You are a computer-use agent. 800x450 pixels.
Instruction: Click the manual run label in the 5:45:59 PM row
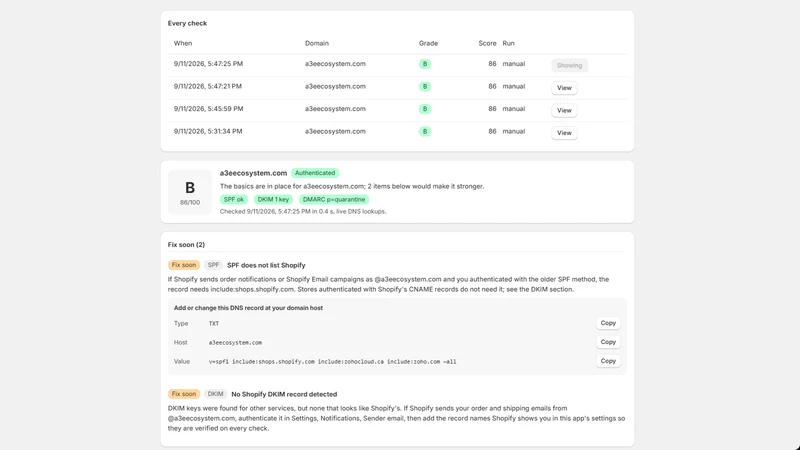click(x=514, y=109)
